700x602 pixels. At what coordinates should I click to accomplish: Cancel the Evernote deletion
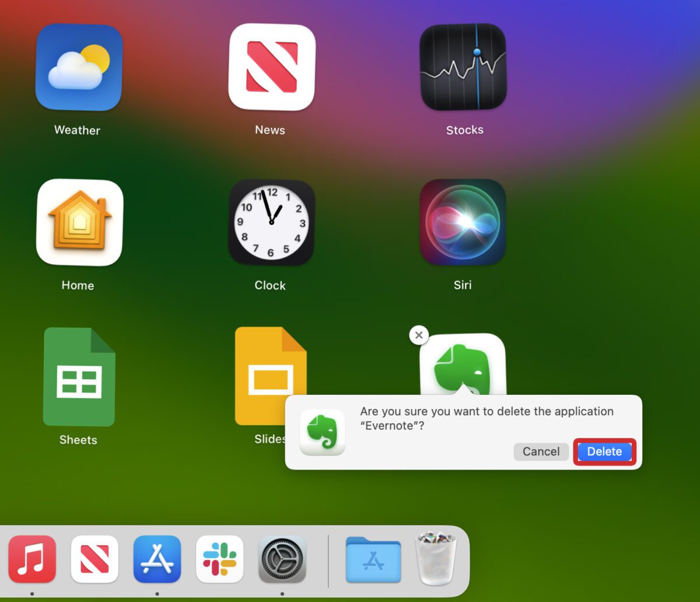[541, 451]
